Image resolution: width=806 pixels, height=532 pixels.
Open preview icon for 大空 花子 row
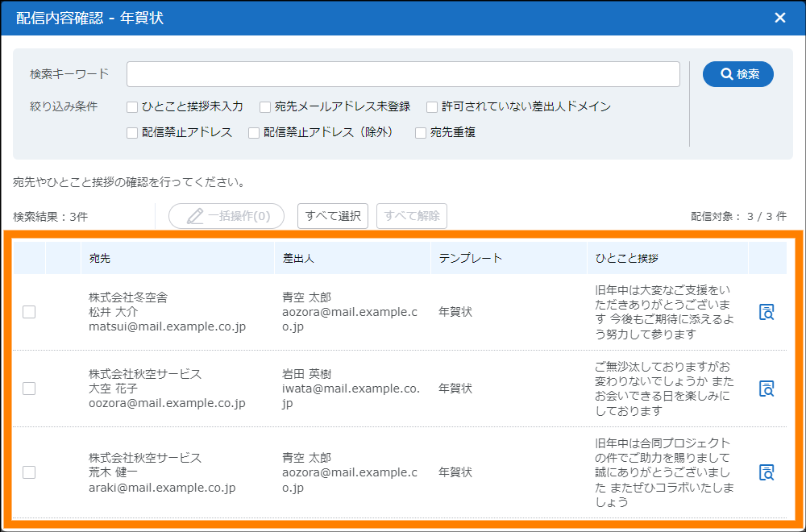tap(767, 389)
